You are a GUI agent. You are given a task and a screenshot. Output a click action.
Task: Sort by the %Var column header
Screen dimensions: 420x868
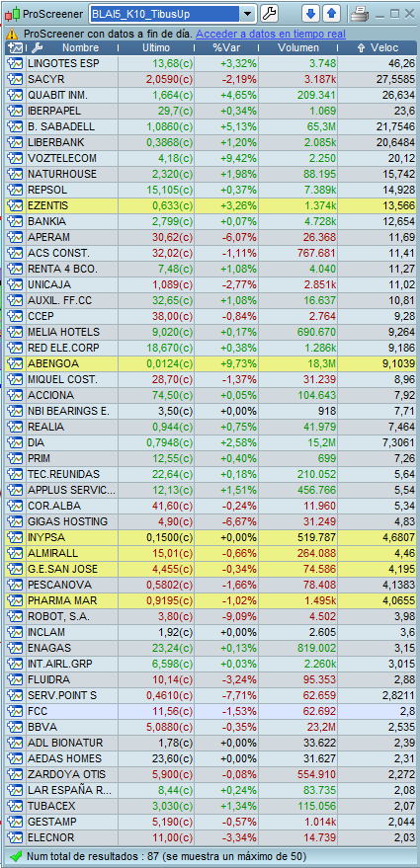225,48
